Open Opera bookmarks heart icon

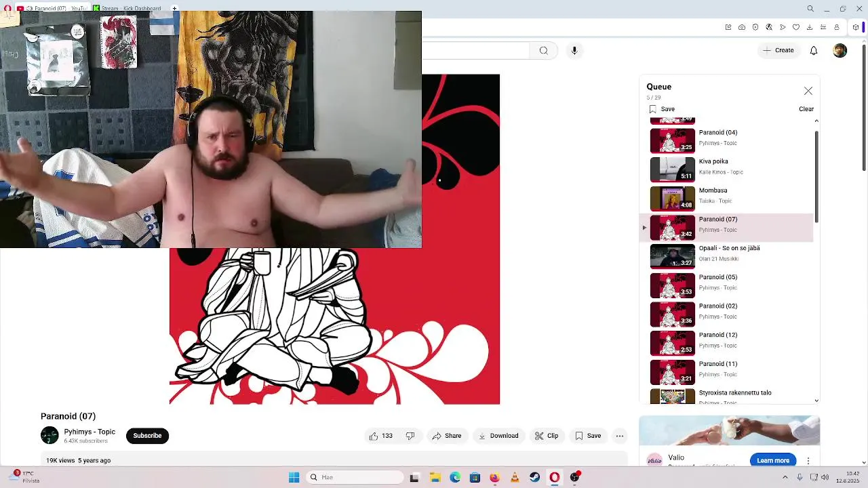(x=796, y=27)
